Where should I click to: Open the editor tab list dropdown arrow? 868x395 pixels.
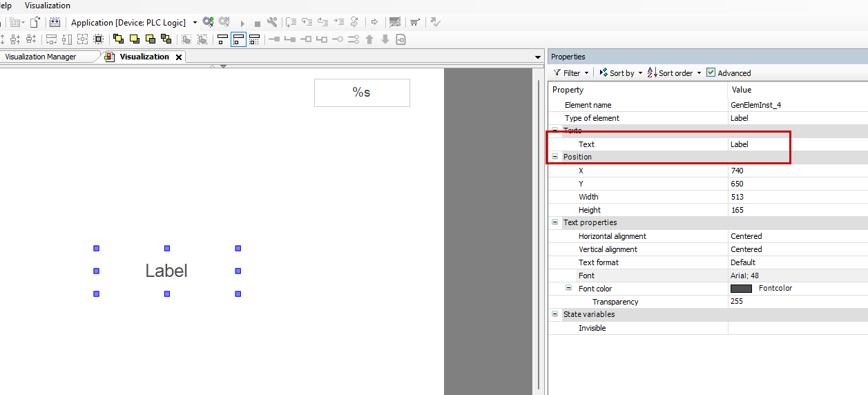[x=538, y=57]
